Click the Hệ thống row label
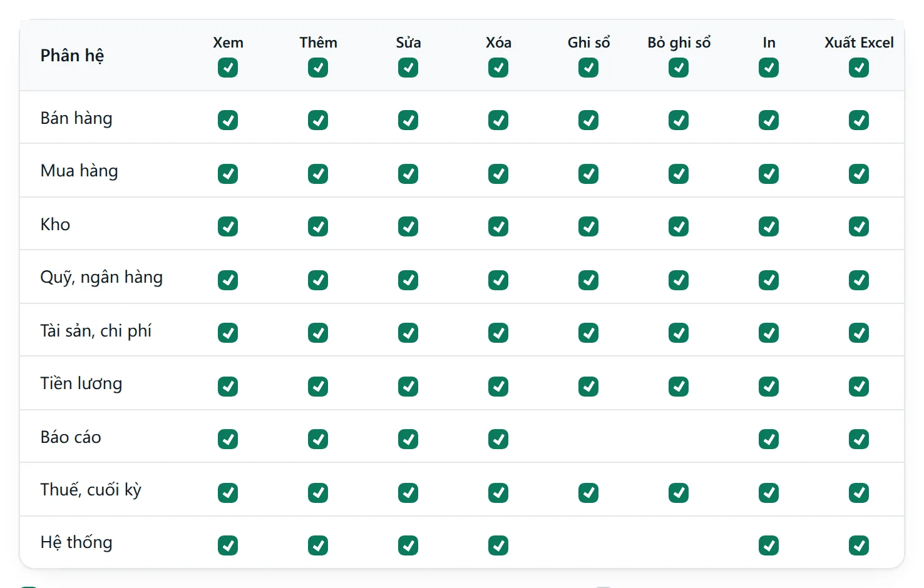 [x=76, y=542]
